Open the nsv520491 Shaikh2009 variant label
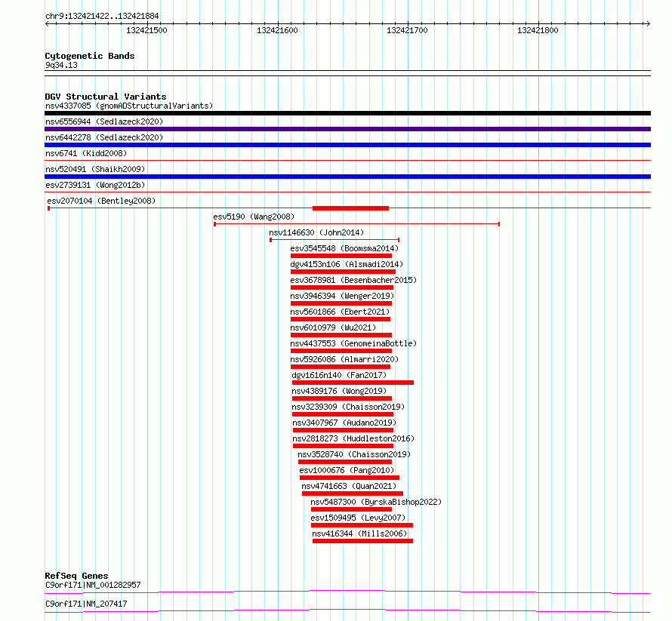Image resolution: width=672 pixels, height=621 pixels. tap(95, 169)
